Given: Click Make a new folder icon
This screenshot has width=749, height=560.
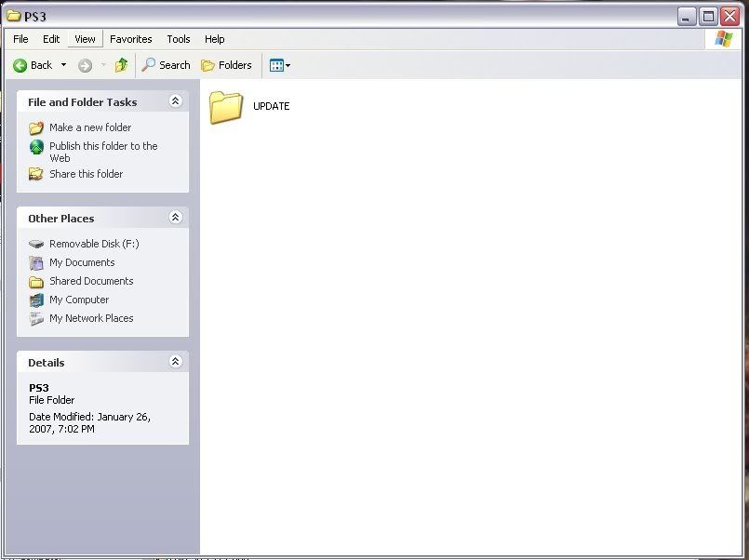Looking at the screenshot, I should [x=36, y=128].
